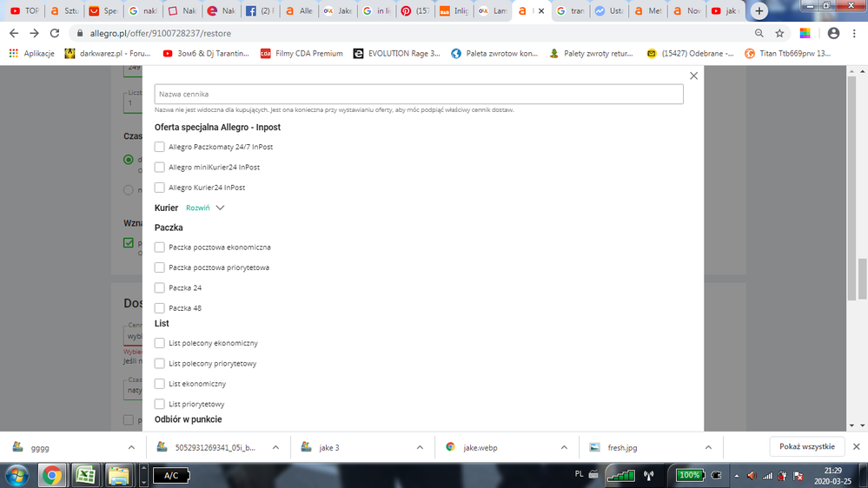868x488 pixels.
Task: Open download options for fresh.jpg
Action: [x=709, y=447]
